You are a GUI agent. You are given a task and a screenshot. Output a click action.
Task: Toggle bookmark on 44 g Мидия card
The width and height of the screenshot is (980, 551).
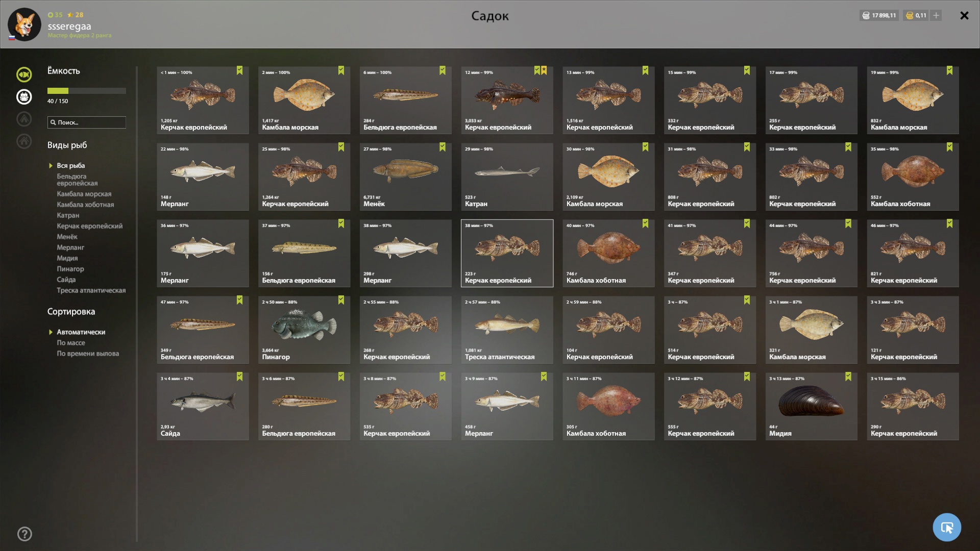tap(848, 377)
